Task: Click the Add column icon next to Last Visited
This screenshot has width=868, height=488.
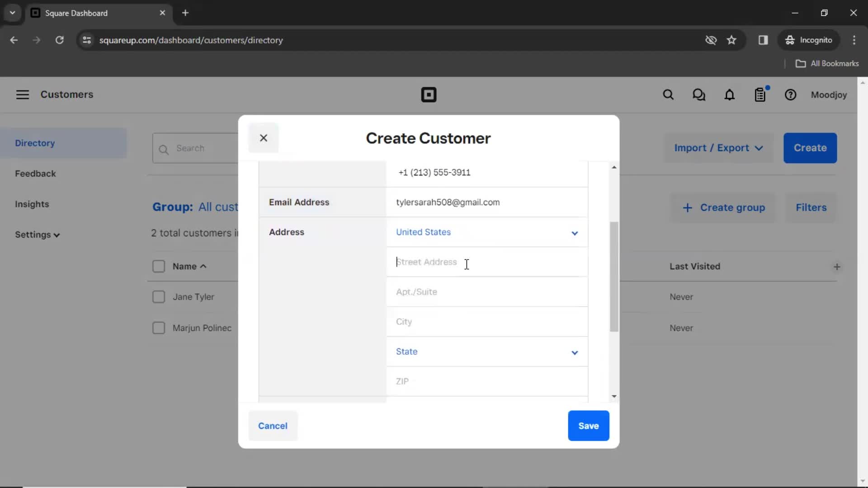Action: tap(836, 266)
